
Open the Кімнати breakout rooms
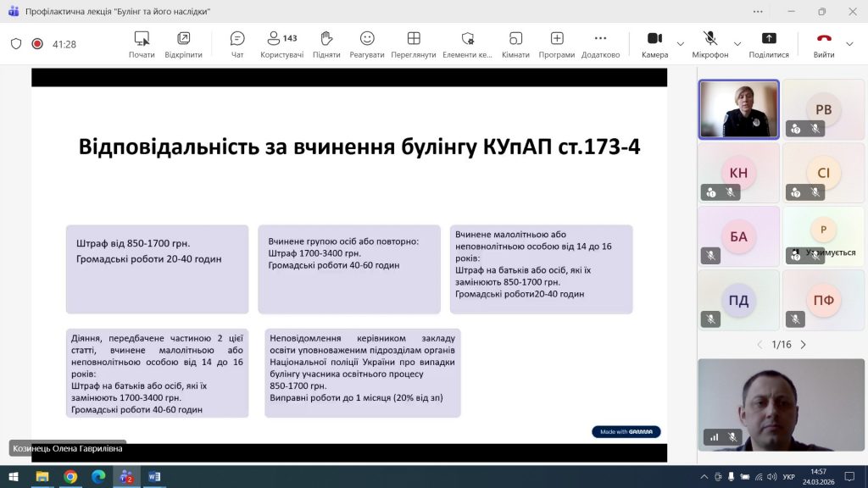[515, 44]
